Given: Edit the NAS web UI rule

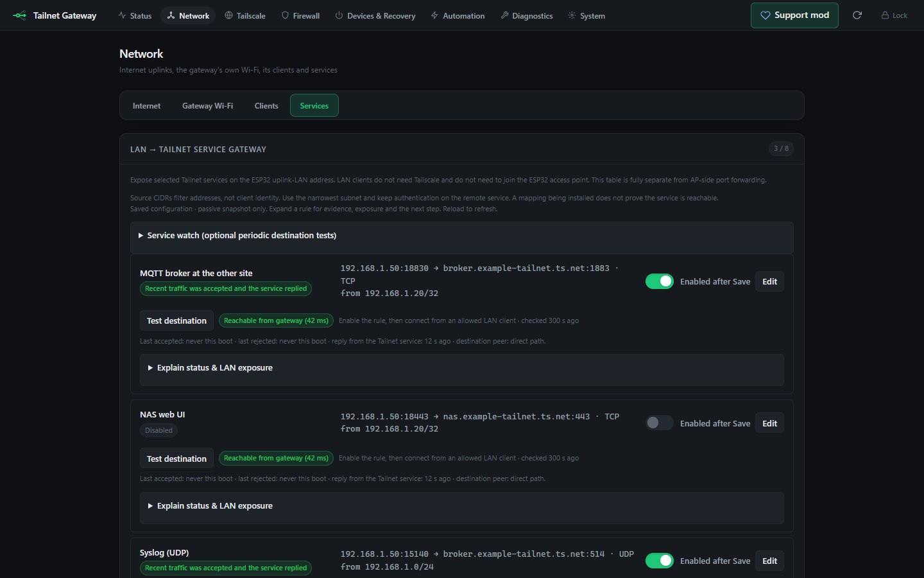Looking at the screenshot, I should click(x=769, y=423).
